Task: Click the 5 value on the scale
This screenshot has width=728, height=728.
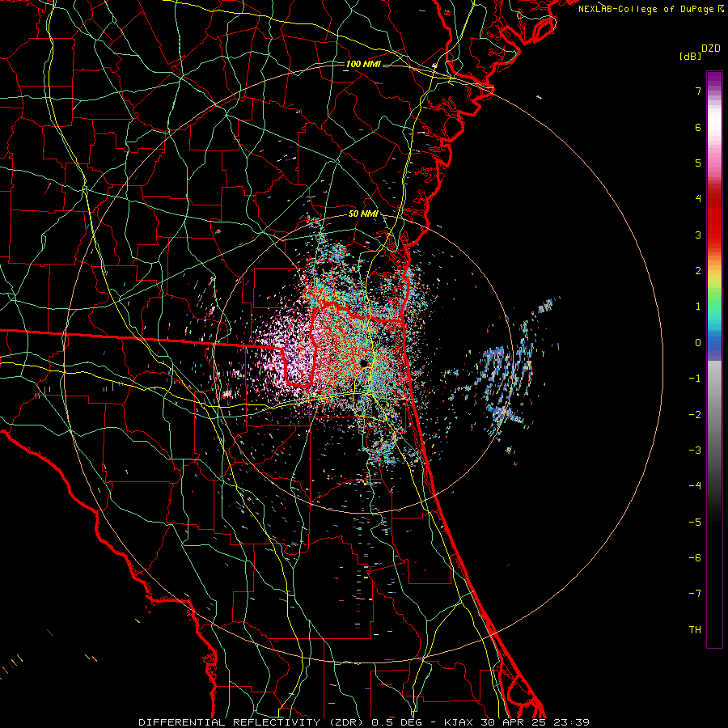Action: [x=698, y=163]
